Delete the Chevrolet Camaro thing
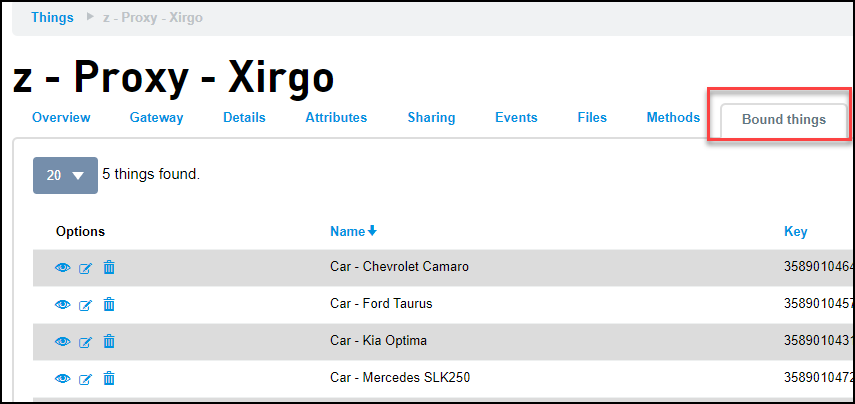 [x=109, y=267]
